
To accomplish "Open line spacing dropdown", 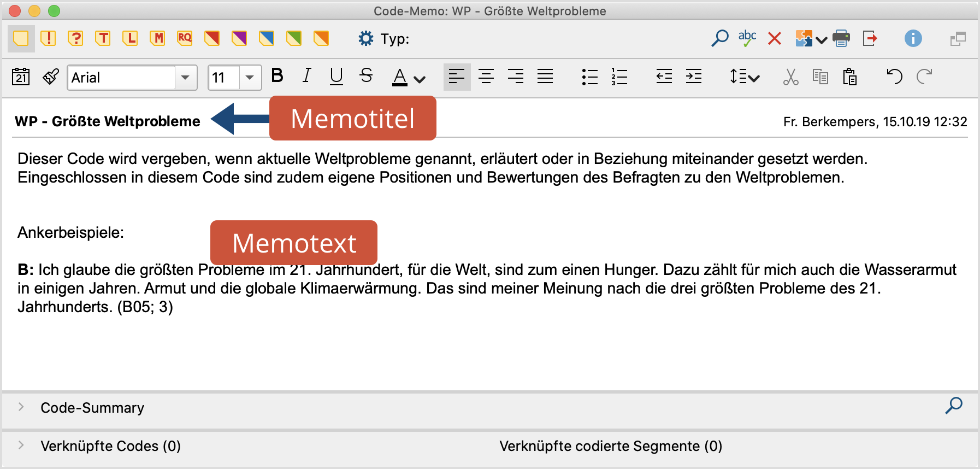I will coord(745,77).
